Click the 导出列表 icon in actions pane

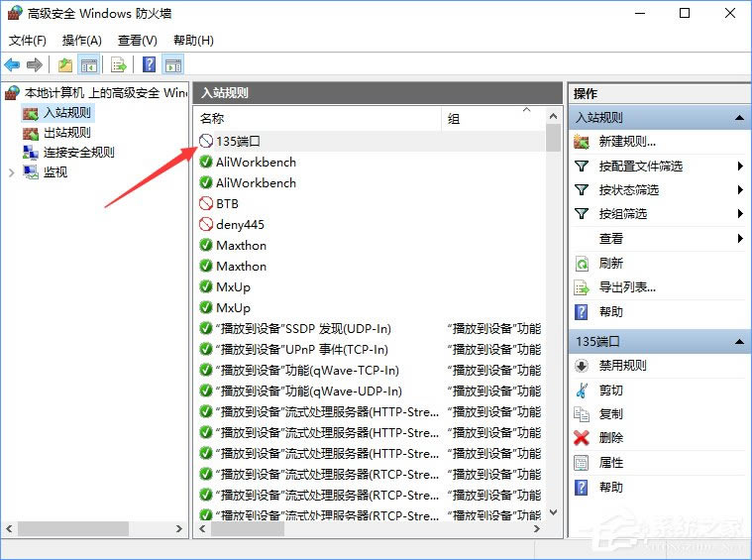click(x=582, y=287)
